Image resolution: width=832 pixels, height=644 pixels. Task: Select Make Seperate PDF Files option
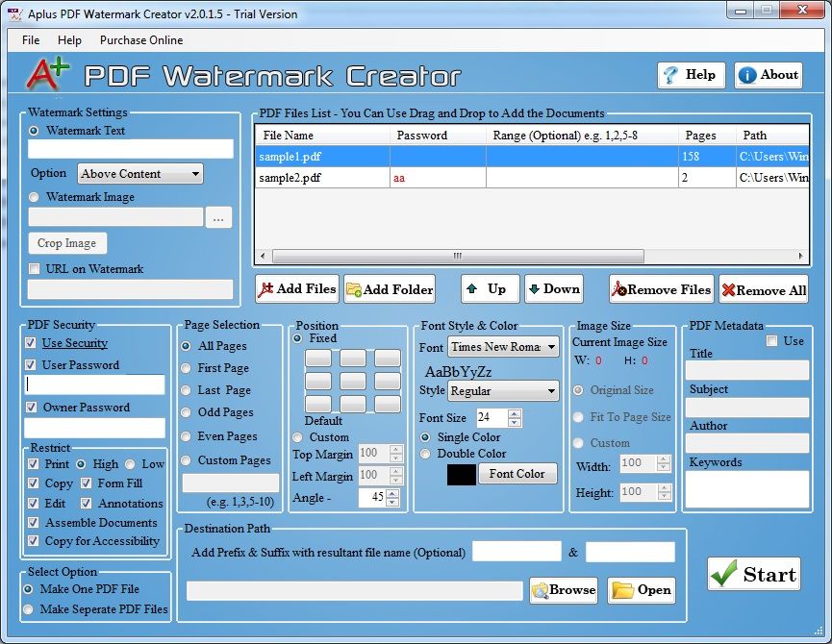(x=28, y=609)
